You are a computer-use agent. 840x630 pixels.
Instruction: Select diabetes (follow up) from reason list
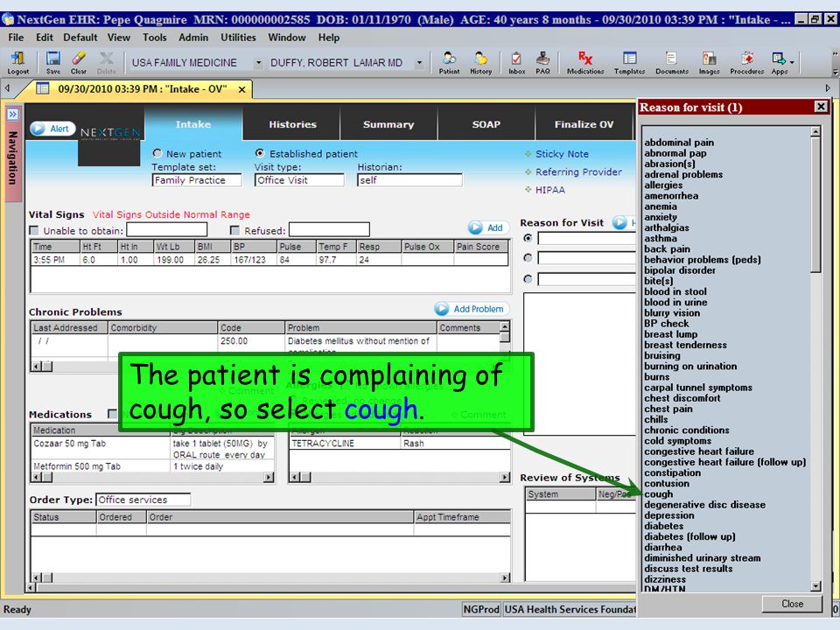(689, 536)
